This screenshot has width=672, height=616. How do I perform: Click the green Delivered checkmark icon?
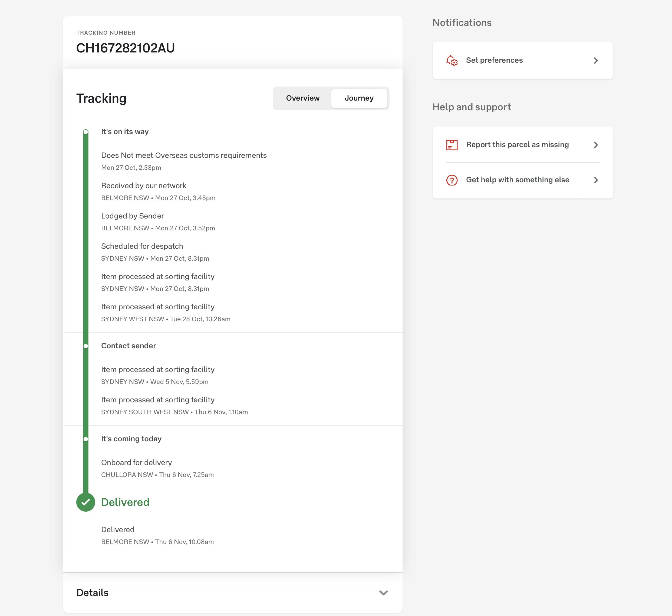[86, 502]
